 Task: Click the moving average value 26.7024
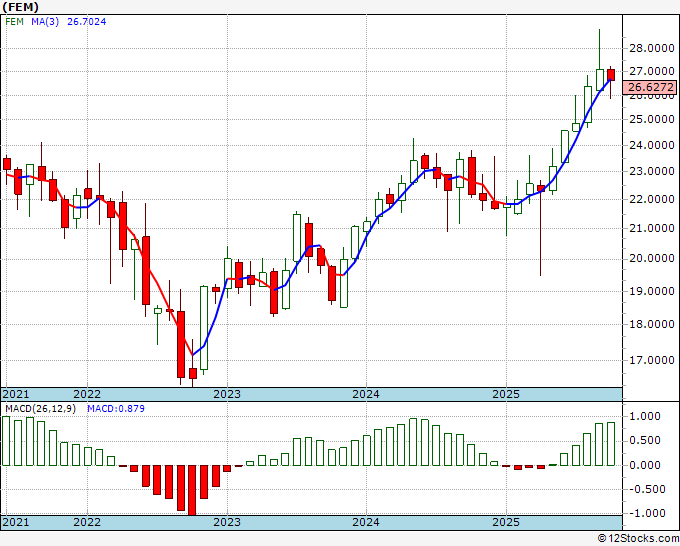pyautogui.click(x=86, y=22)
